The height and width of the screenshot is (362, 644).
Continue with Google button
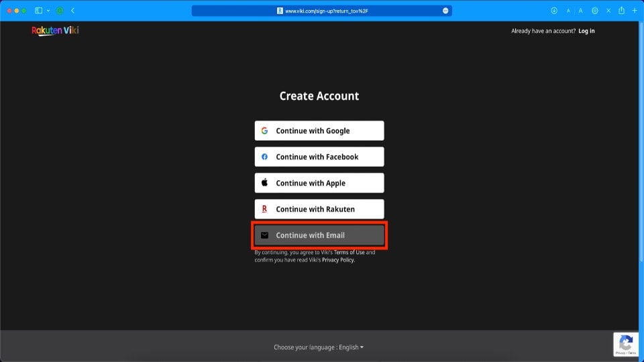[319, 131]
